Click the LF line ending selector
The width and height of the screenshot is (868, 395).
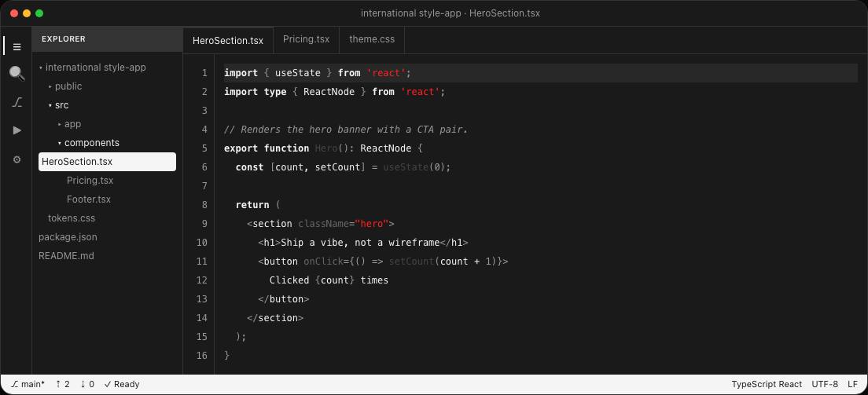pyautogui.click(x=852, y=384)
